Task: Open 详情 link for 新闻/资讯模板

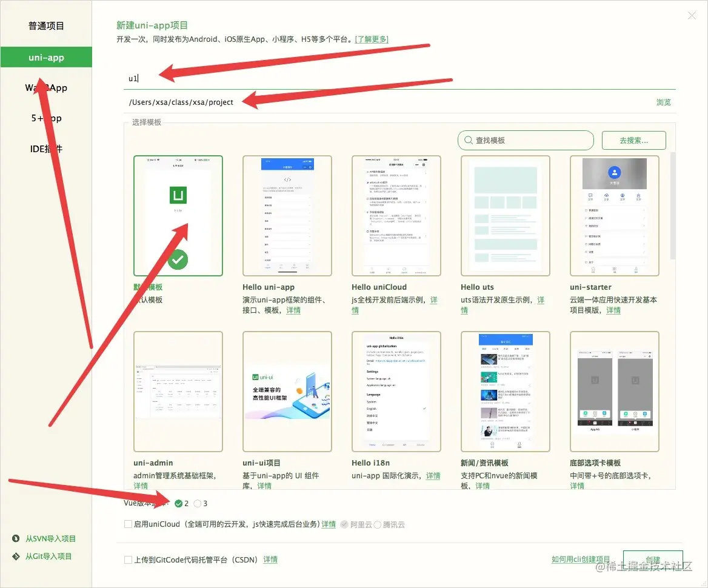Action: coord(483,486)
